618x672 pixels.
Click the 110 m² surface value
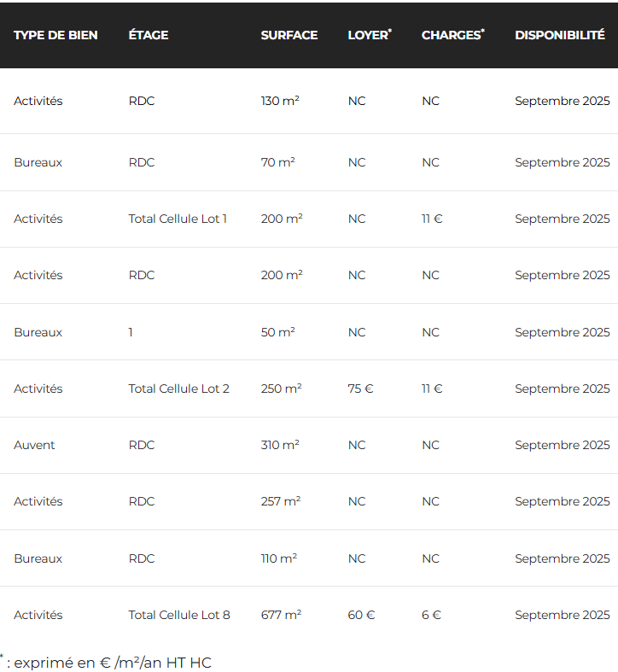point(279,558)
